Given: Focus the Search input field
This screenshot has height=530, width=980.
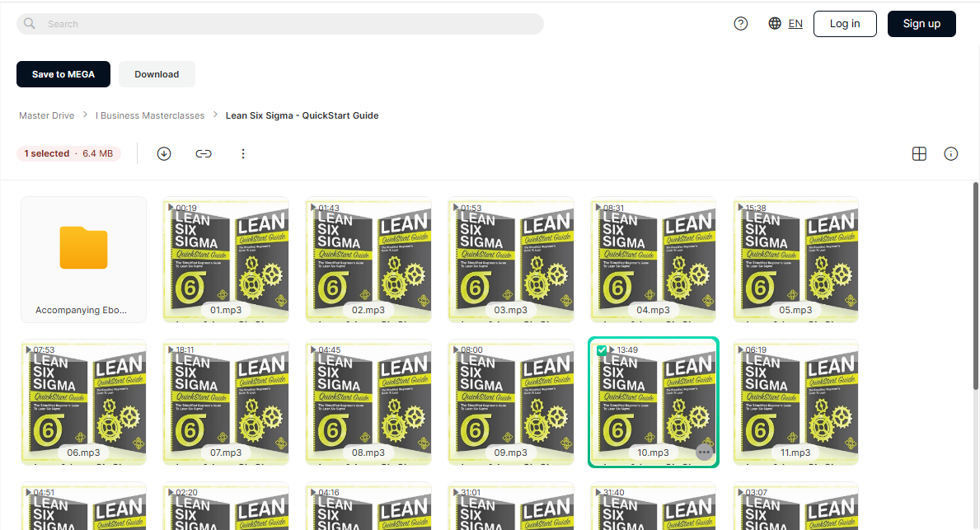Looking at the screenshot, I should point(280,24).
